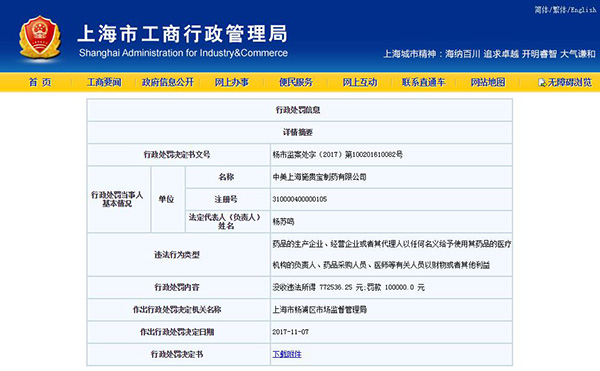Click the legal representative's name value
Screen dimensions: 600x371
click(x=283, y=221)
